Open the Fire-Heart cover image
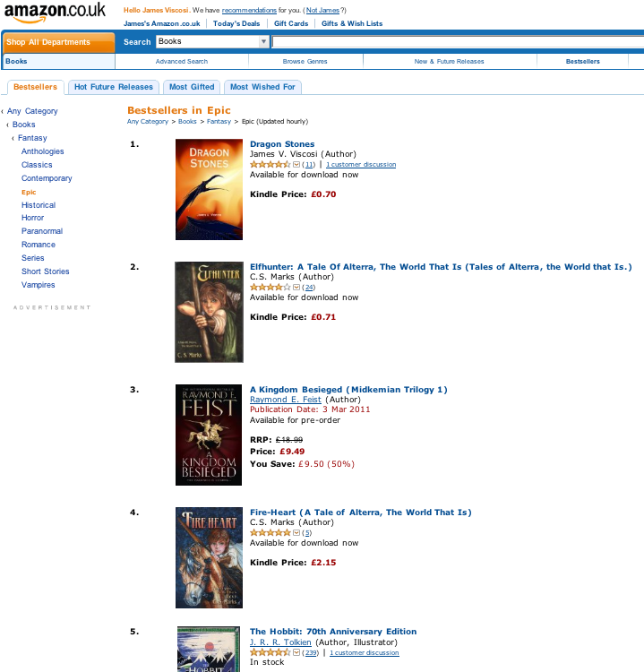This screenshot has height=672, width=644. pyautogui.click(x=209, y=557)
